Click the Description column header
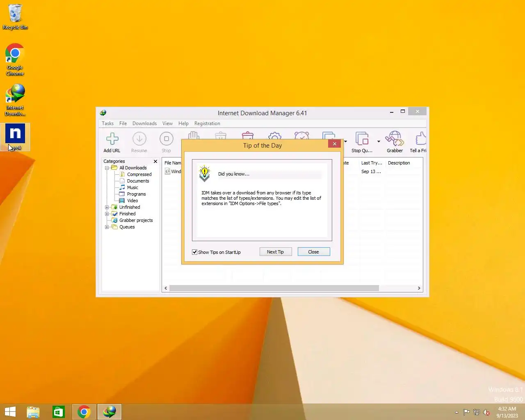 coord(404,163)
